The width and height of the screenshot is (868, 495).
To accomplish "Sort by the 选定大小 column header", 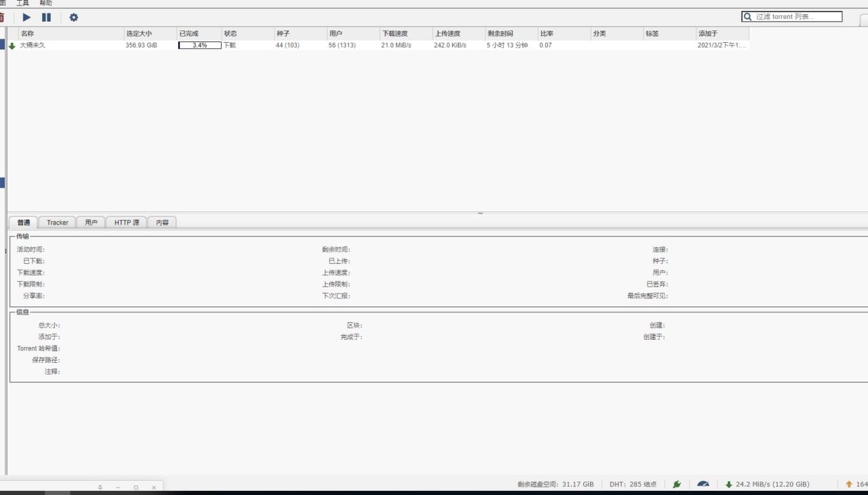I will pyautogui.click(x=151, y=33).
